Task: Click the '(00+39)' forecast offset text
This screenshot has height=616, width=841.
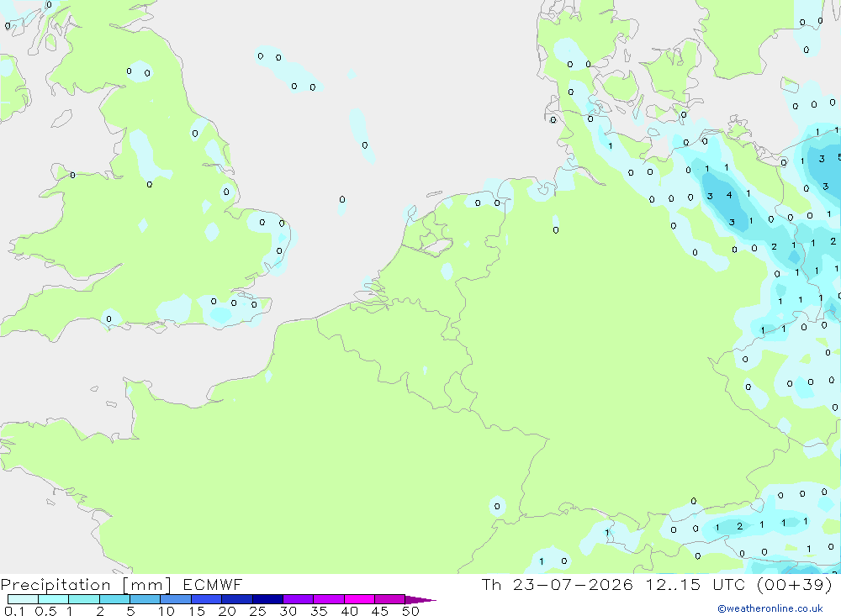Action: click(x=795, y=585)
